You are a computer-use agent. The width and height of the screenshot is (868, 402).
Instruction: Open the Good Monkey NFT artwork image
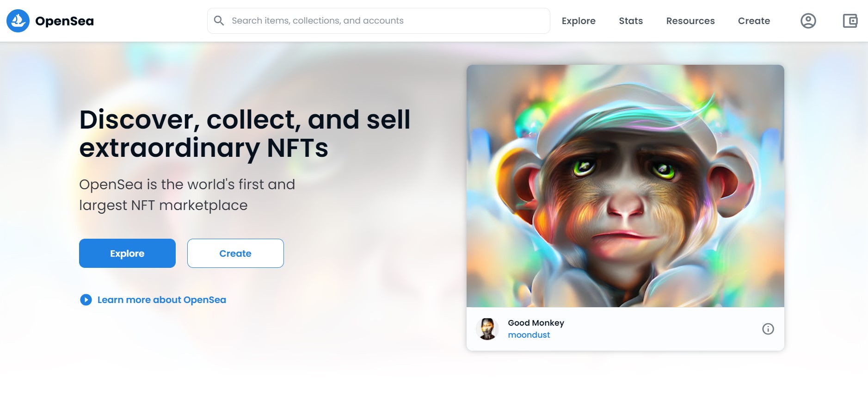pos(625,186)
